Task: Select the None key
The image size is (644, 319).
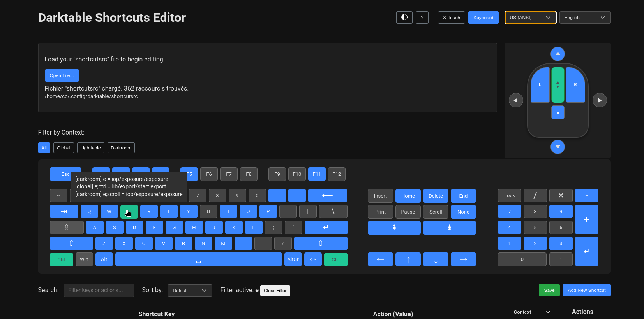Action: pyautogui.click(x=463, y=212)
